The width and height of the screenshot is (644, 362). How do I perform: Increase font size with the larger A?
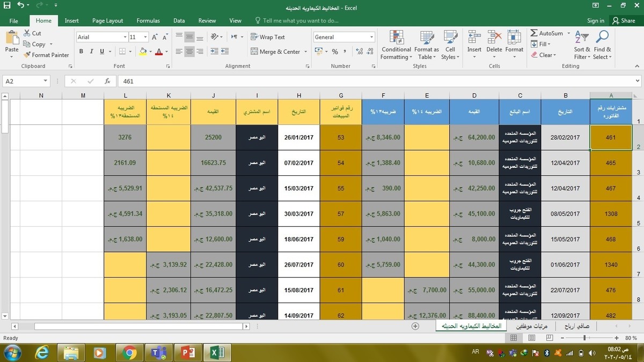(155, 37)
